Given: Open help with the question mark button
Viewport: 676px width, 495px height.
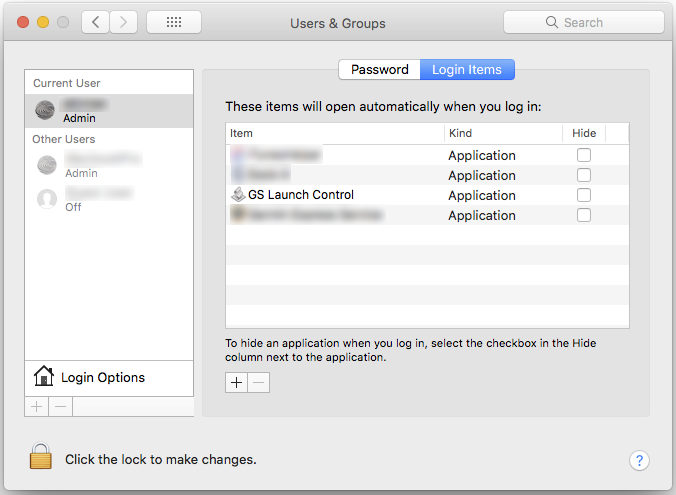Looking at the screenshot, I should (639, 460).
